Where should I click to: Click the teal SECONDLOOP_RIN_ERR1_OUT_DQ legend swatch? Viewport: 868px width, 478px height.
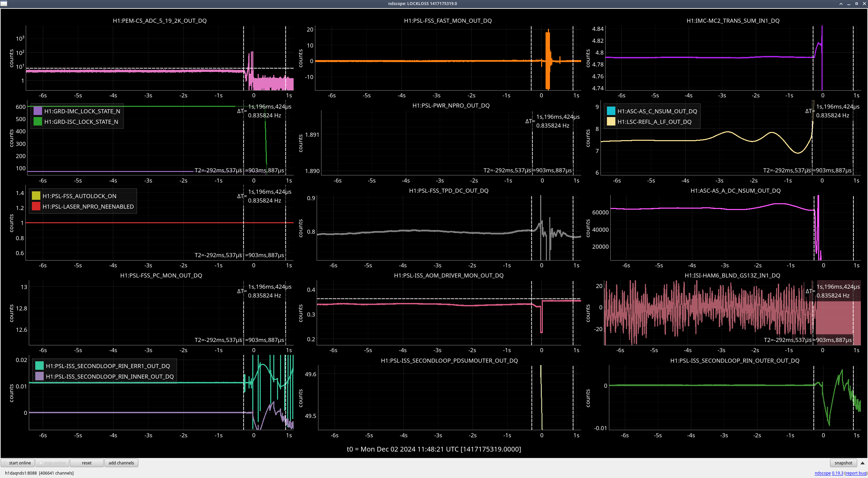click(x=39, y=366)
